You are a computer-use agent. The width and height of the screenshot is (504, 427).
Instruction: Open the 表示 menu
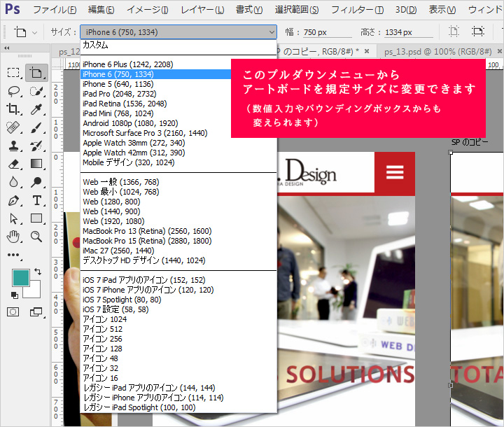(x=442, y=10)
